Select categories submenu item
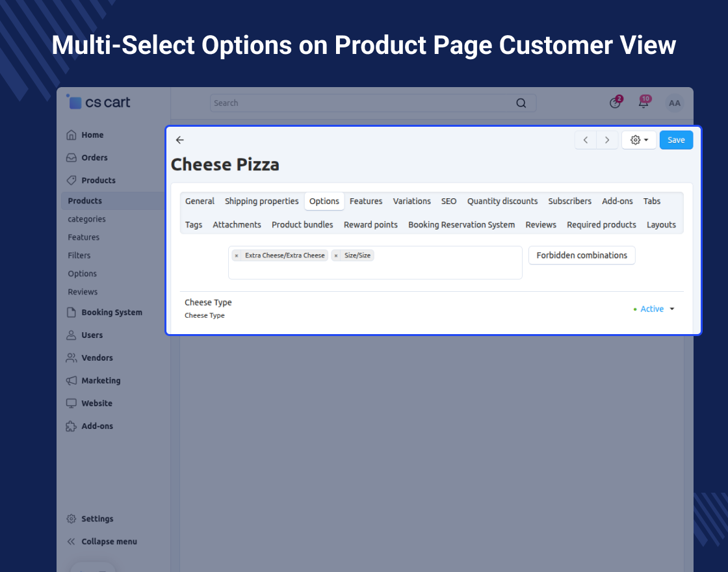 (87, 219)
